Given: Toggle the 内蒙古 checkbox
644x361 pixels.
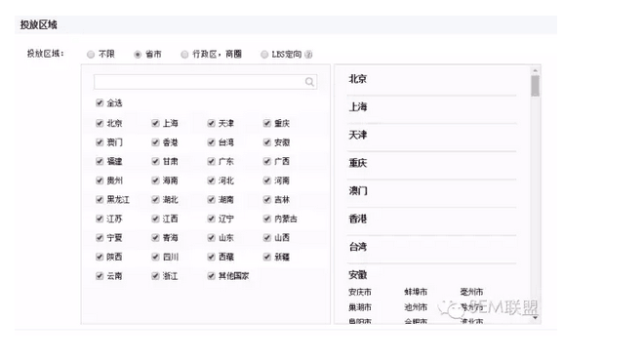Looking at the screenshot, I should (267, 219).
